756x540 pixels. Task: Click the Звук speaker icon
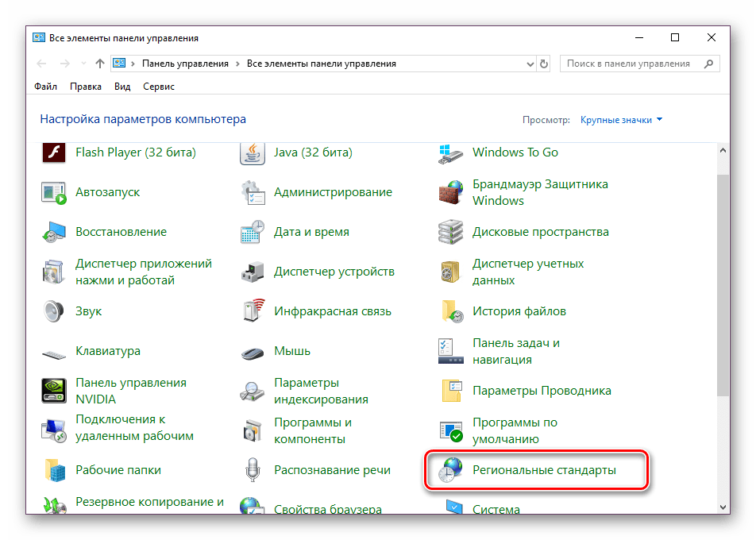click(x=53, y=311)
